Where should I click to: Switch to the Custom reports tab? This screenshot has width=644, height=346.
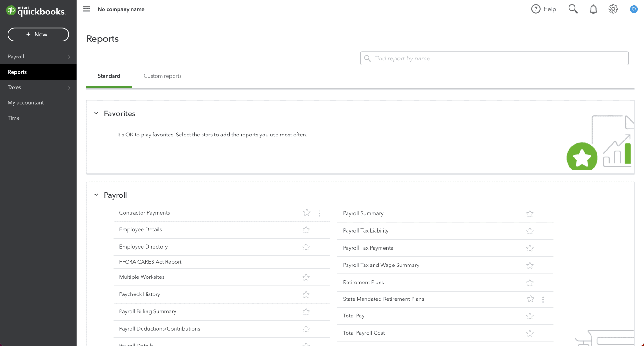(162, 76)
